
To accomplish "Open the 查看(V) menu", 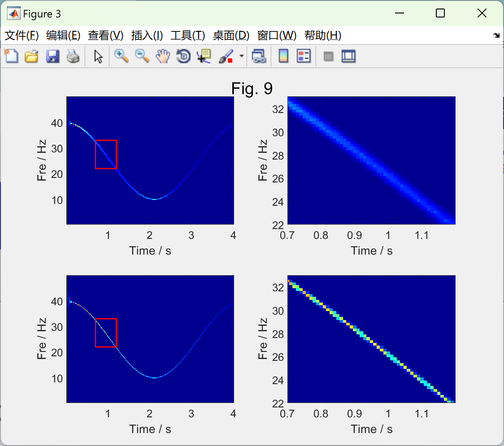I will click(106, 35).
